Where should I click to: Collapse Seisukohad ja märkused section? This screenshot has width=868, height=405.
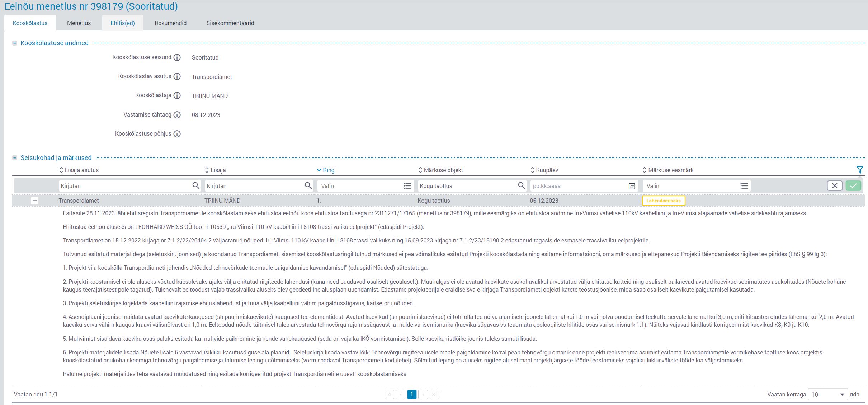tap(15, 158)
